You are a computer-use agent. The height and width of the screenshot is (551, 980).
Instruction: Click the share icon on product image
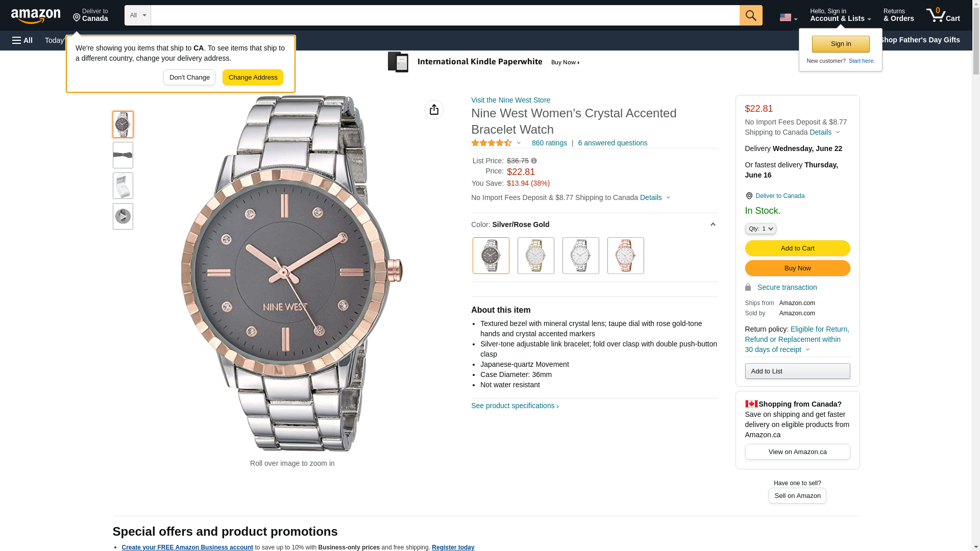coord(434,110)
